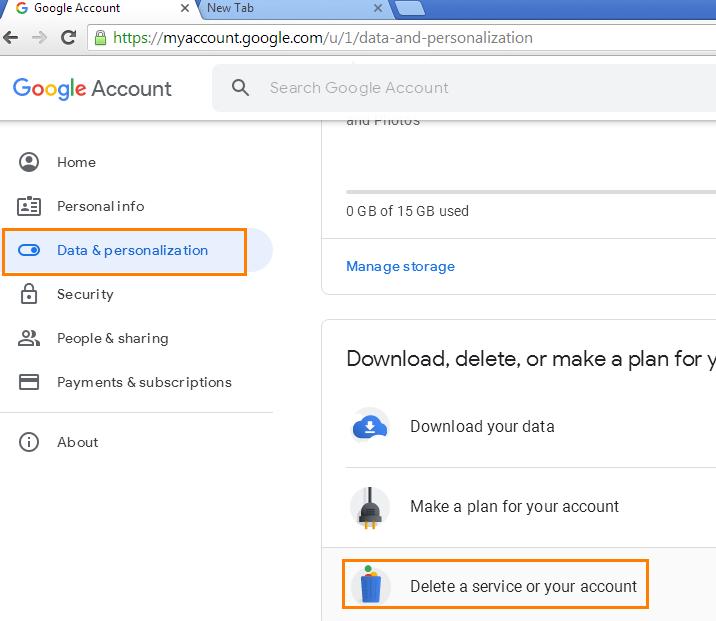This screenshot has width=716, height=621.
Task: Click the blue trash bin icon
Action: tap(370, 584)
